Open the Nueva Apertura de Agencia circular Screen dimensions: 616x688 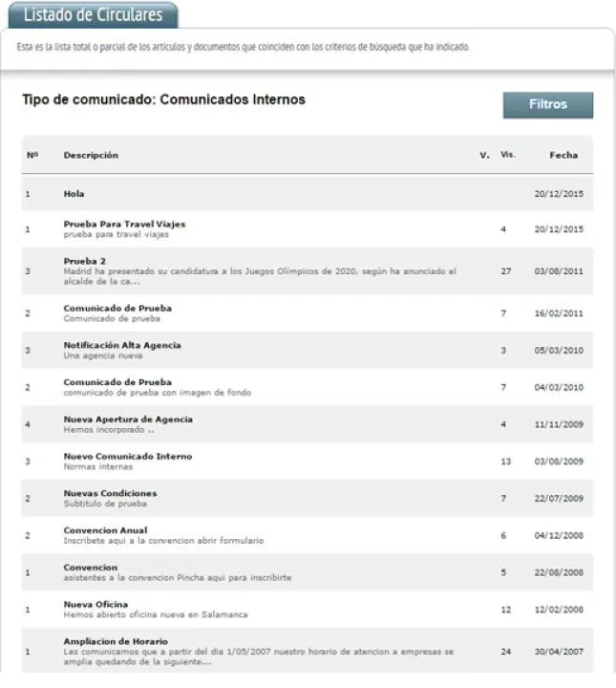point(128,419)
